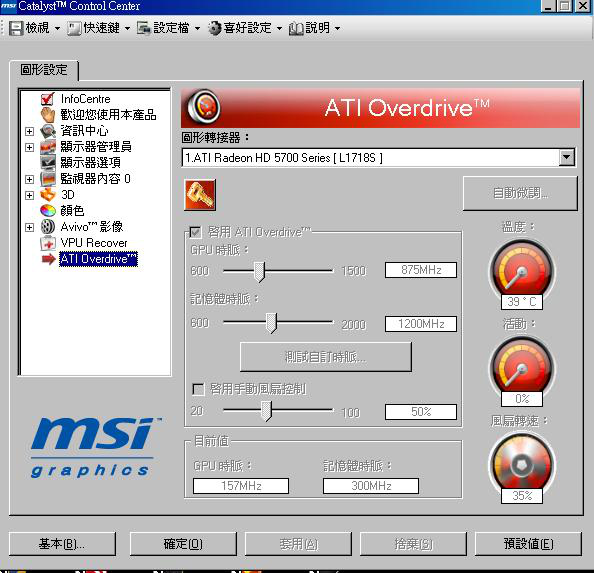Open the 說明 help menu
The width and height of the screenshot is (594, 573).
(x=315, y=28)
